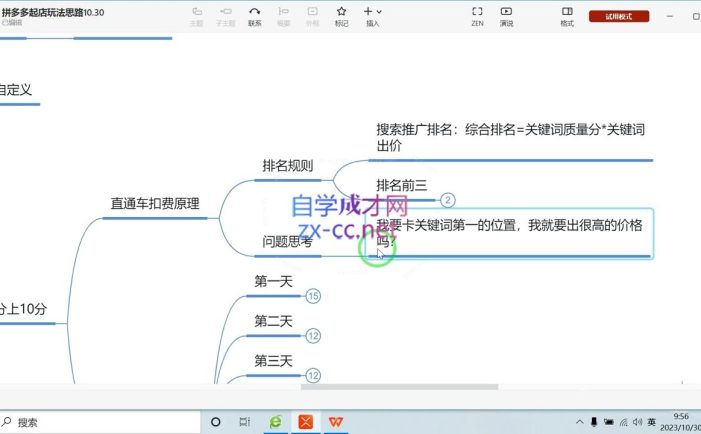This screenshot has width=701, height=434.
Task: Expand the 12 badge on 第二天
Action: tap(313, 336)
